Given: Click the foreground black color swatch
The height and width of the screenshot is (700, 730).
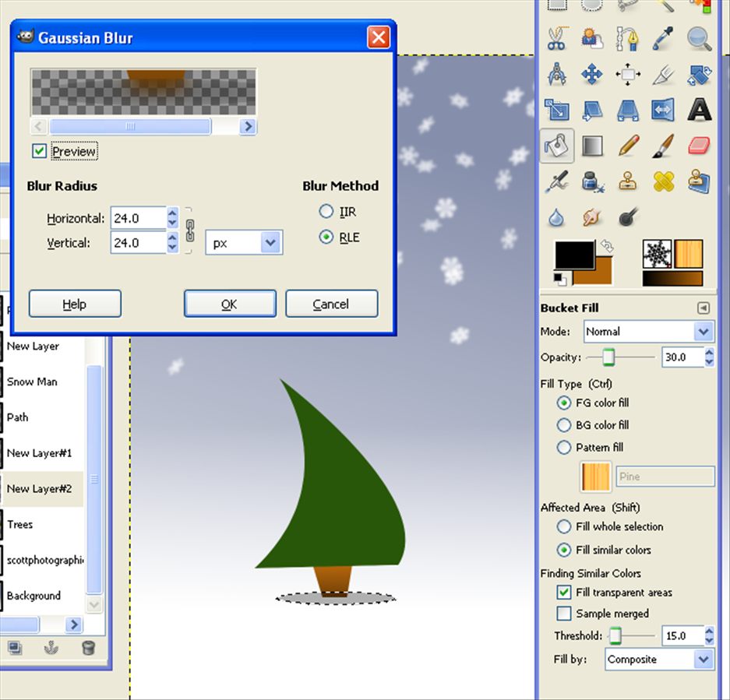Looking at the screenshot, I should coord(574,254).
